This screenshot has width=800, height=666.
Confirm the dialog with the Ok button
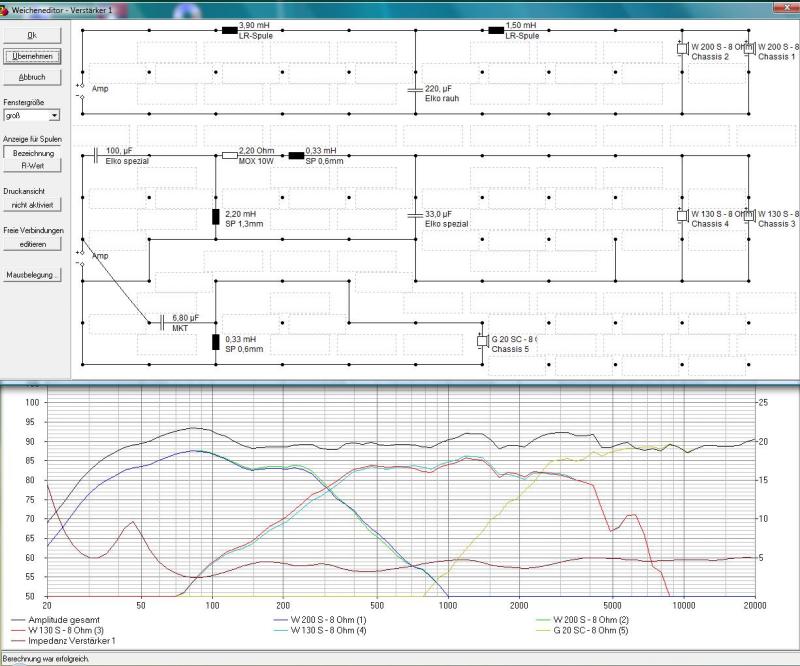(x=32, y=35)
